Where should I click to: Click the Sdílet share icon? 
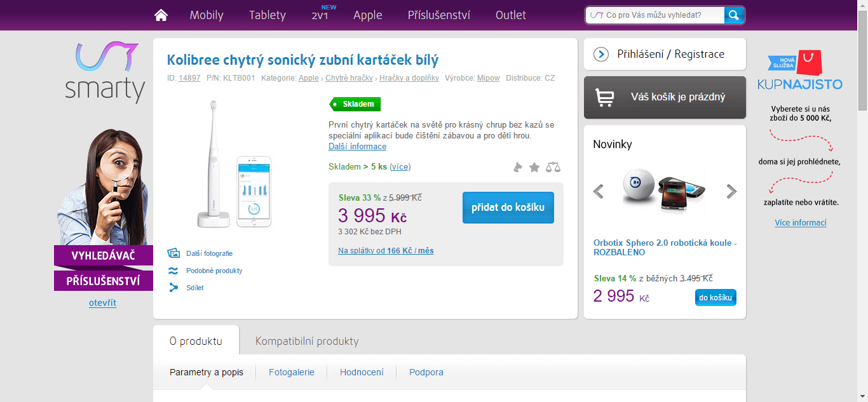pos(173,288)
